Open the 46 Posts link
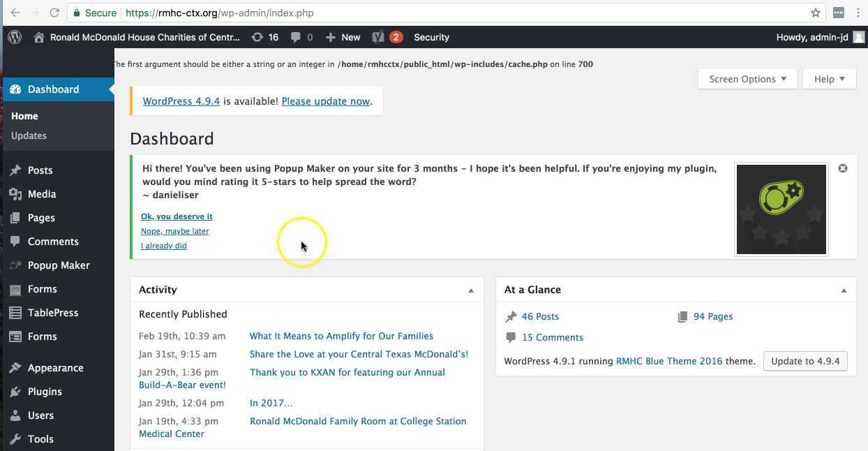Viewport: 868px width, 451px height. coord(539,316)
